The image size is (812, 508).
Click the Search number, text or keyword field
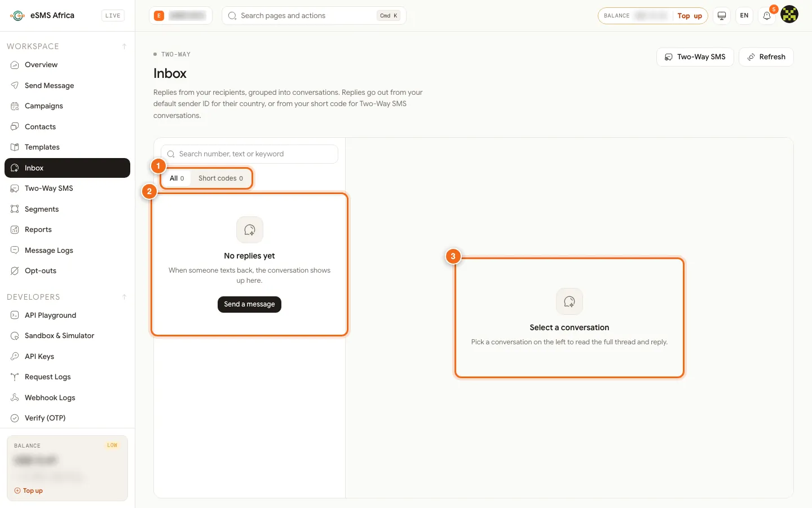[x=249, y=154]
